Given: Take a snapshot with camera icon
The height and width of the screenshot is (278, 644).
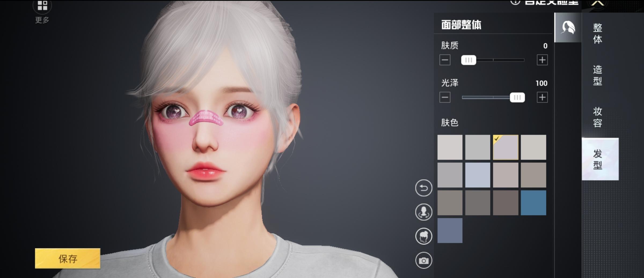Looking at the screenshot, I should point(424,260).
